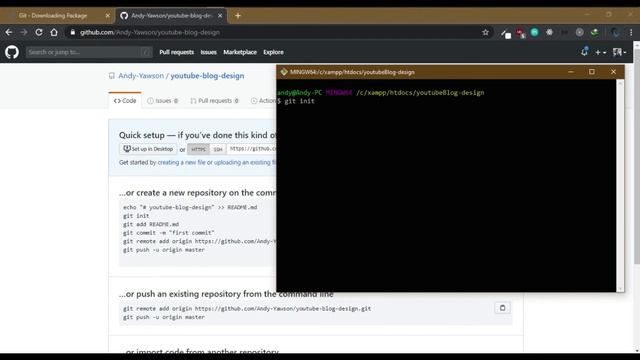Open Issues in GitHub header
Image resolution: width=640 pixels, height=360 pixels.
click(209, 52)
